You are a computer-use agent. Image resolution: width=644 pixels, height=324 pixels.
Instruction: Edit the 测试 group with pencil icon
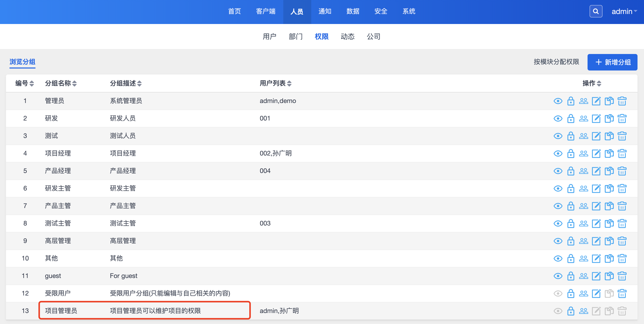pyautogui.click(x=596, y=136)
